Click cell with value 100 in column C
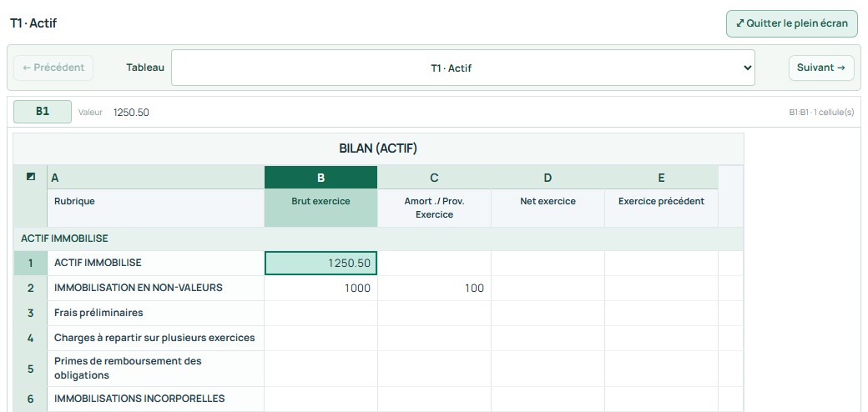The width and height of the screenshot is (868, 412). click(435, 288)
